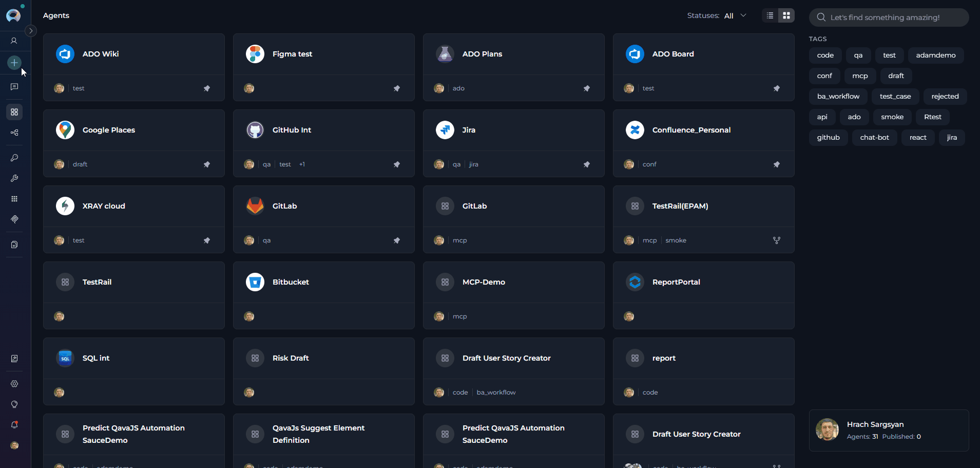This screenshot has width=980, height=468.
Task: Open the wrench tools icon in sidebar
Action: [14, 178]
